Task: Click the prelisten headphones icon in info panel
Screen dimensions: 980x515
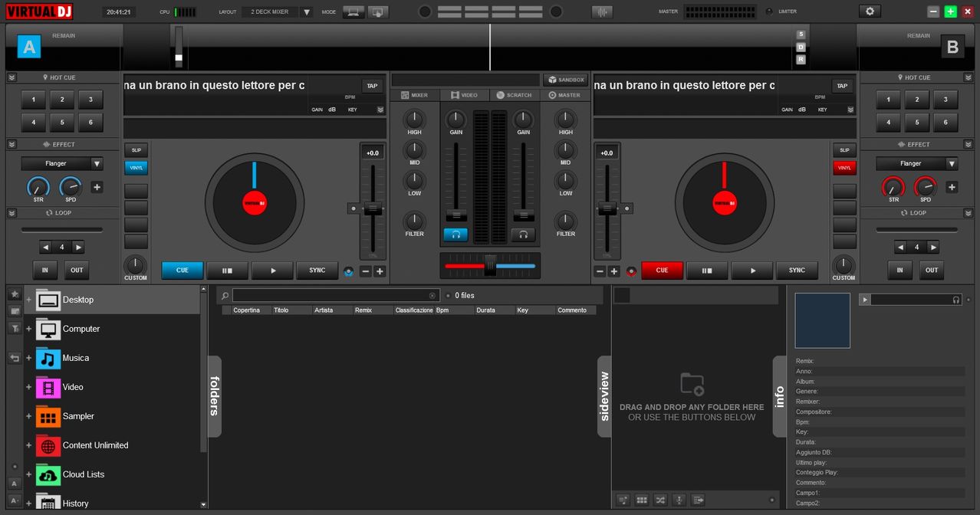Action: (x=956, y=300)
